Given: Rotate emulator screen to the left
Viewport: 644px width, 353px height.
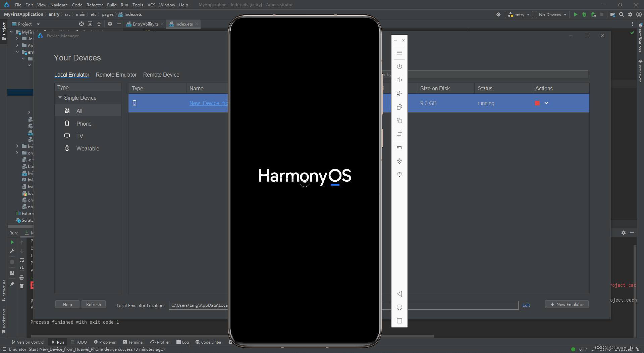Looking at the screenshot, I should 399,107.
